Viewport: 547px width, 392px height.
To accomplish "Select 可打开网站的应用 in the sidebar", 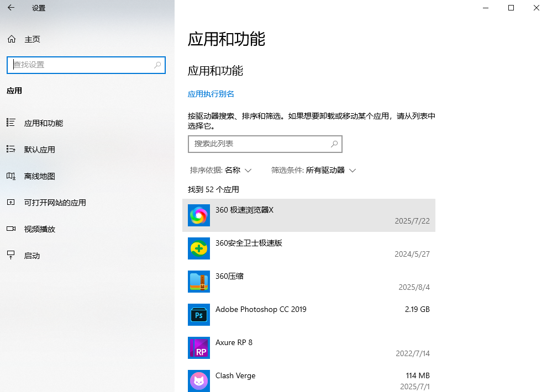I will 55,203.
